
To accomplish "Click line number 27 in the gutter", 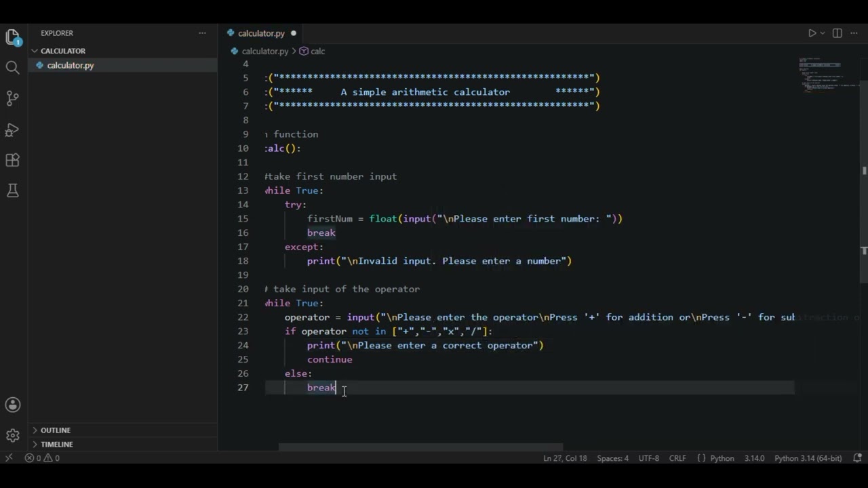I will 243,388.
